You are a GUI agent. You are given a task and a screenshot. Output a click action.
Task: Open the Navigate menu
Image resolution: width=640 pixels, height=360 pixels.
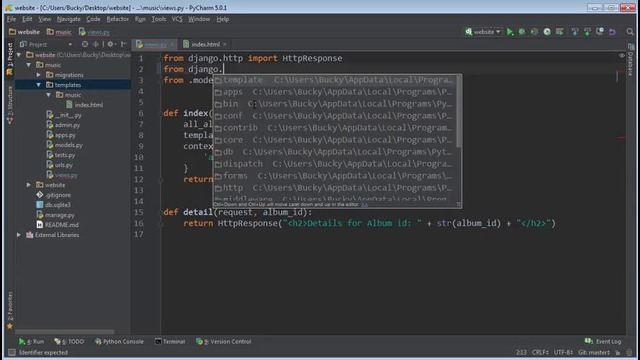tap(69, 19)
